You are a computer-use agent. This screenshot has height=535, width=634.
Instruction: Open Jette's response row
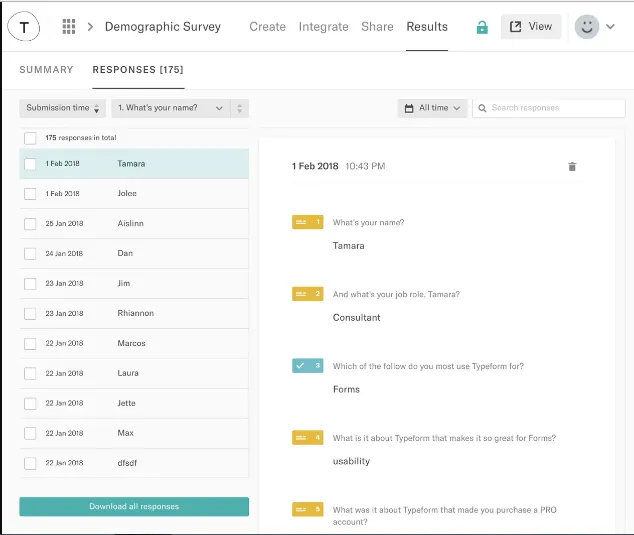tap(134, 403)
